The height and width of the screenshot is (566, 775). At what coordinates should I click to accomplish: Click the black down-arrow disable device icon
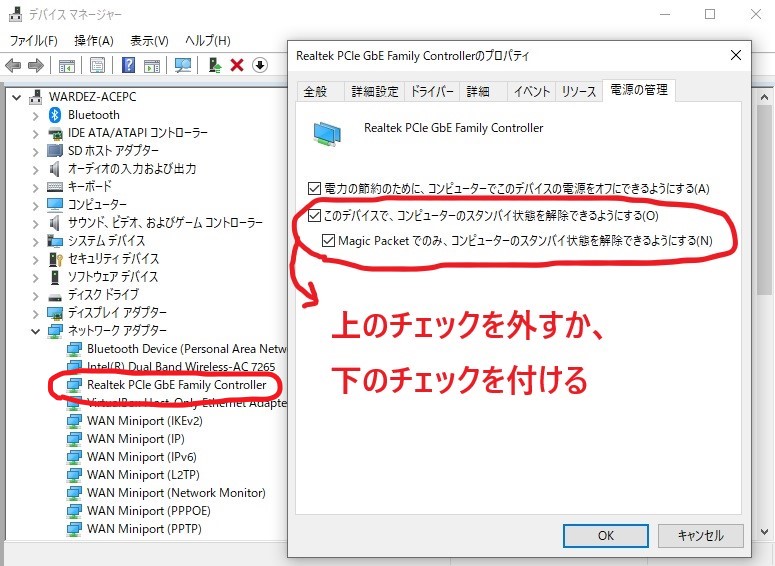click(x=260, y=65)
